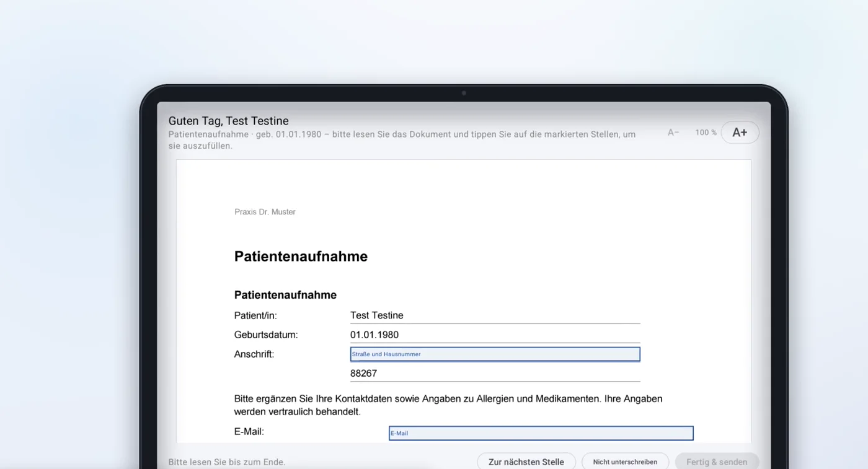Click the Praxis Dr. Muster header text

(x=265, y=212)
